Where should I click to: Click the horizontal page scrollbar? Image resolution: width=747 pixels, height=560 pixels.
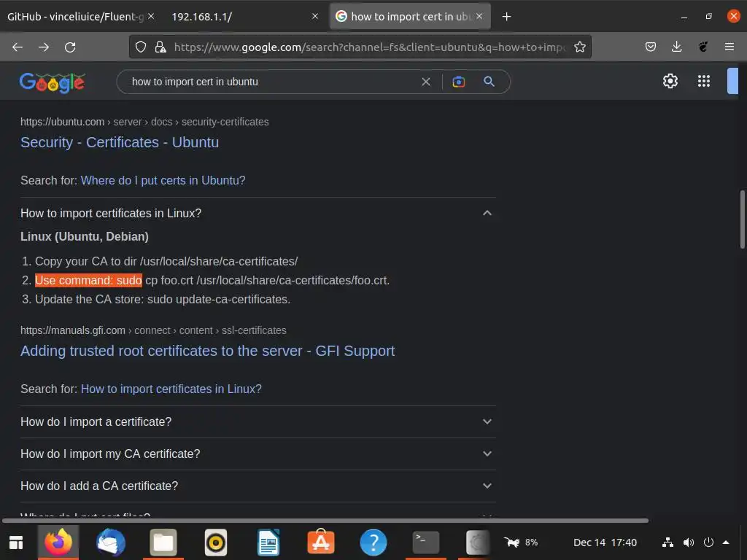pos(325,521)
